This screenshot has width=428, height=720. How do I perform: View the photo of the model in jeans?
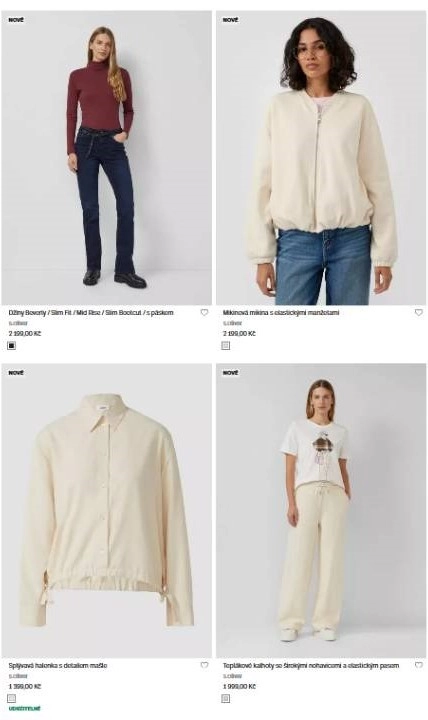[107, 158]
